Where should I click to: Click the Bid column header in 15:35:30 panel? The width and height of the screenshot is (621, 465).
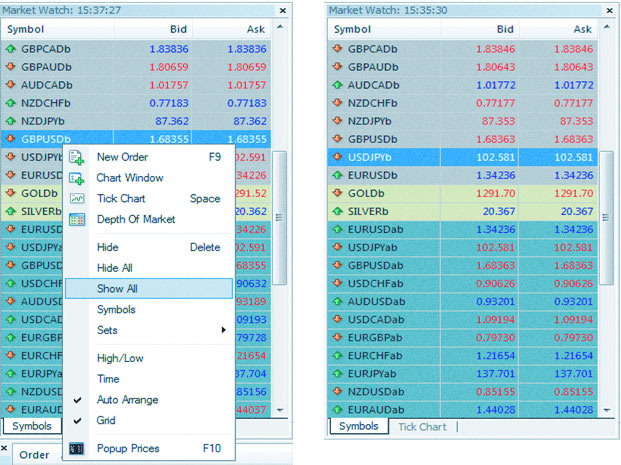pyautogui.click(x=505, y=29)
